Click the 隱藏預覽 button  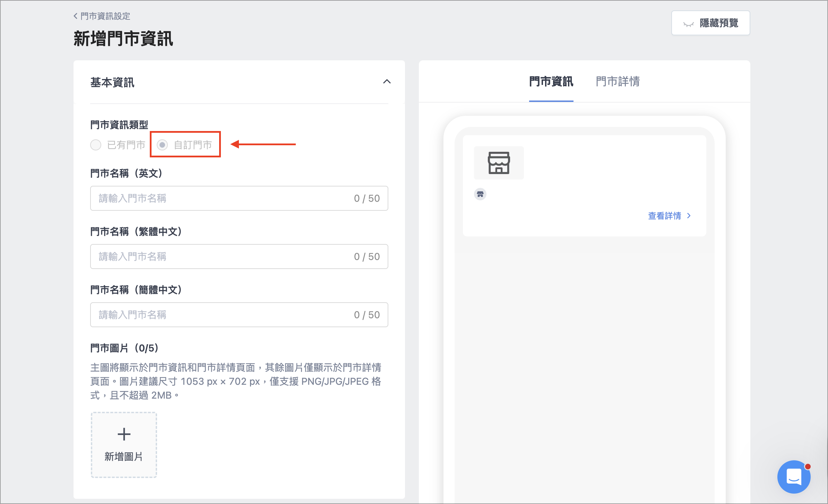pyautogui.click(x=710, y=23)
